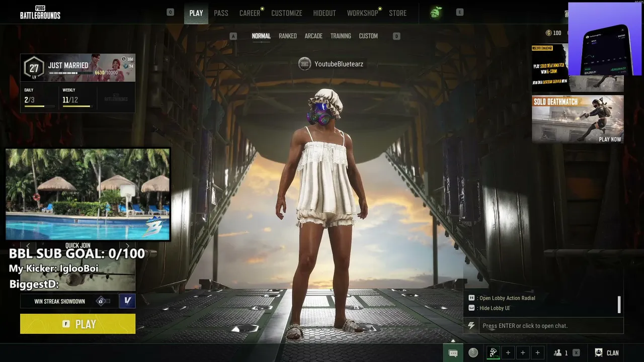644x362 pixels.
Task: Click the PUBG Battlegrounds logo
Action: [40, 13]
